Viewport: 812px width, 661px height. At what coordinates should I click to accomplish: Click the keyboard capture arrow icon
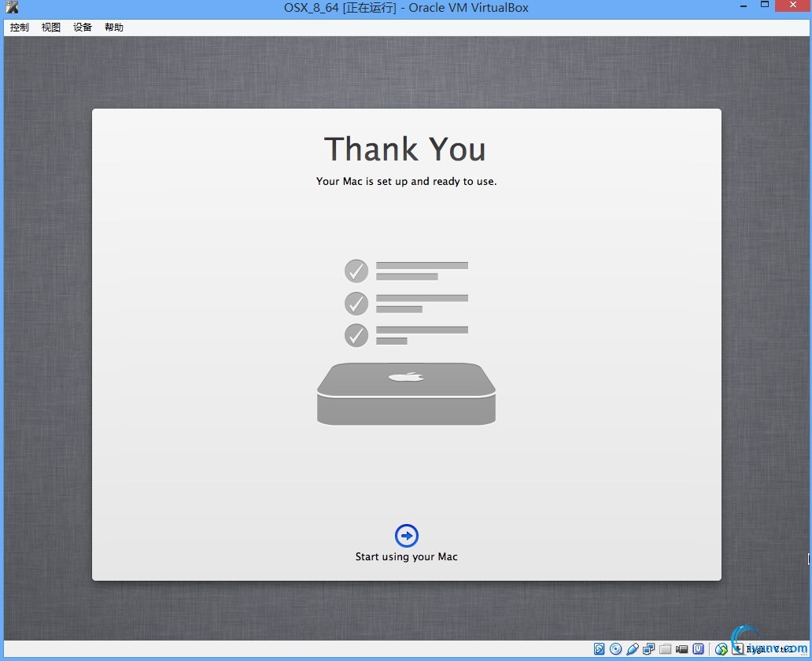(x=738, y=648)
